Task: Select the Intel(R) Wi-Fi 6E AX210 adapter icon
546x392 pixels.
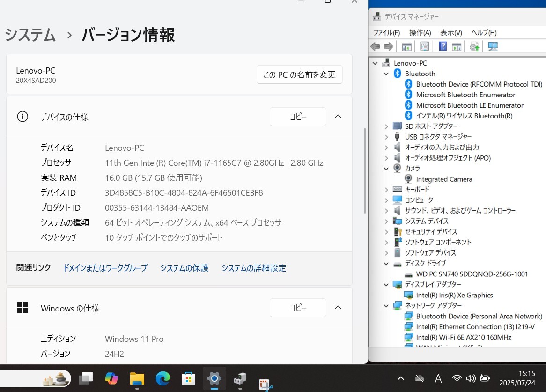Action: coord(408,337)
